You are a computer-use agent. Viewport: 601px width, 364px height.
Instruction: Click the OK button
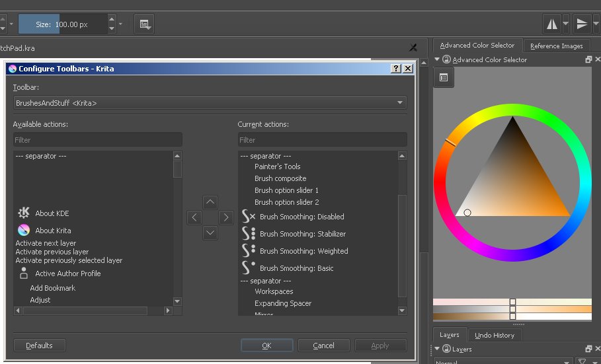(x=266, y=346)
